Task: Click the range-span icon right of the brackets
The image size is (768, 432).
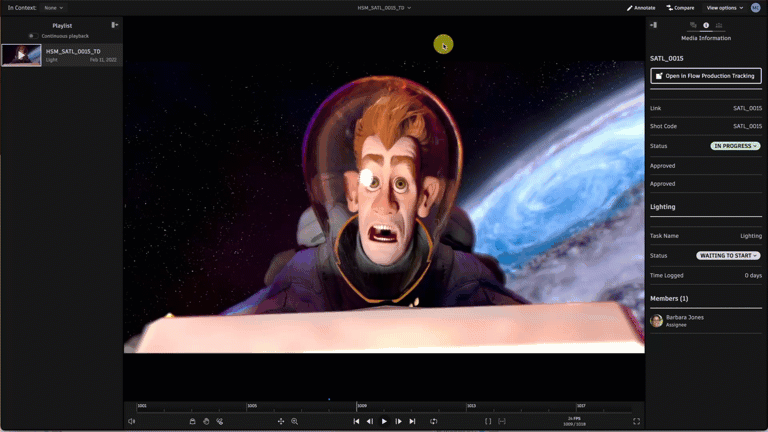Action: pos(502,421)
